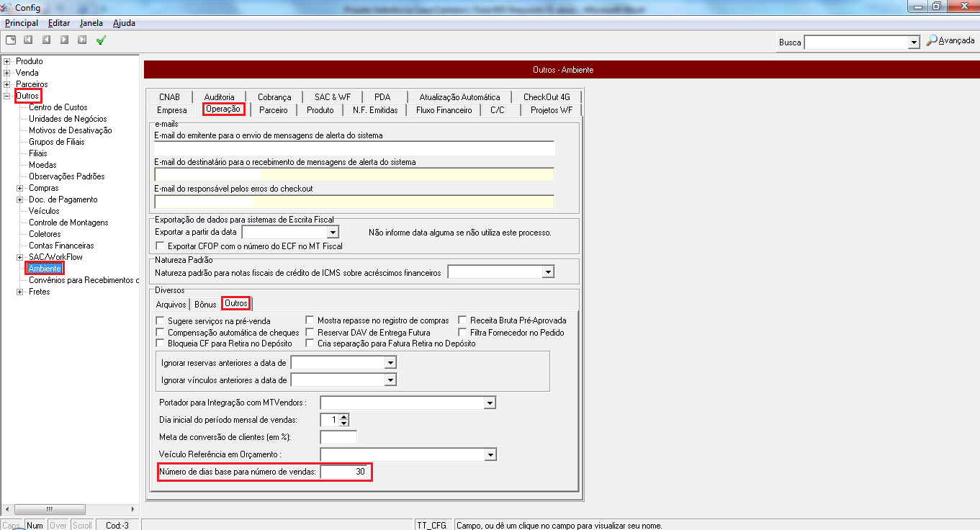Select Contas Financeiras in the tree
The height and width of the screenshot is (530, 980).
(x=61, y=246)
